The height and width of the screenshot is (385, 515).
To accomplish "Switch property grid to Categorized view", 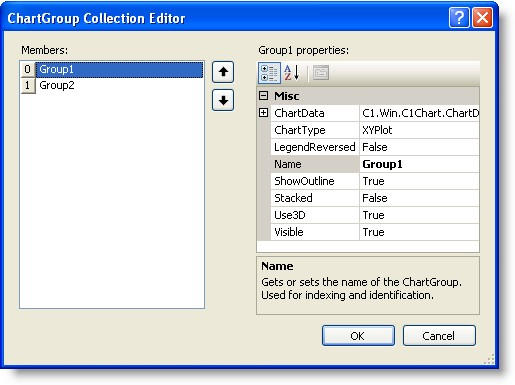I will pyautogui.click(x=269, y=73).
